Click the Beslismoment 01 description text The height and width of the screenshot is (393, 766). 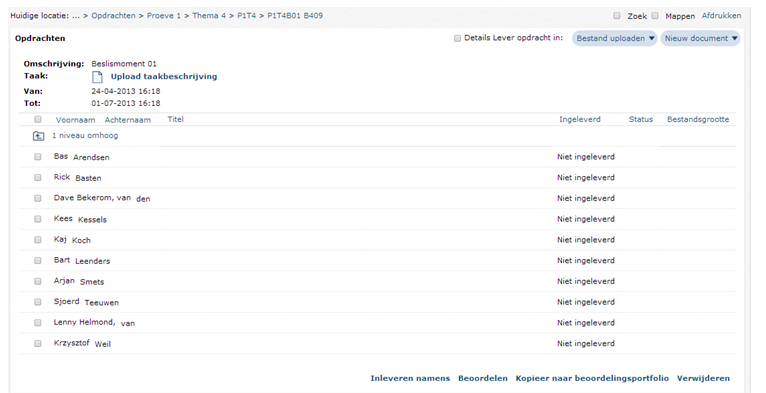(x=124, y=64)
